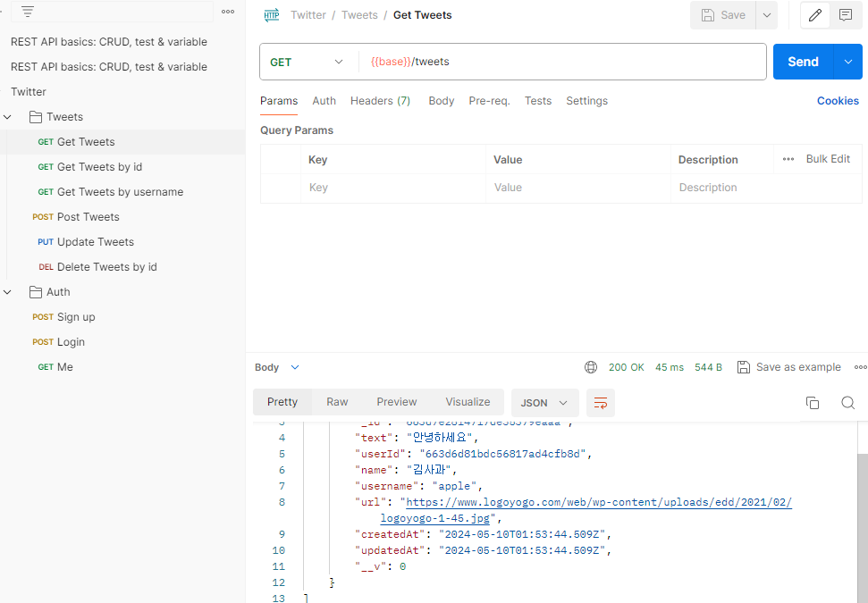Viewport: 868px width, 603px height.
Task: Click the HTTP request type icon
Action: (x=271, y=15)
